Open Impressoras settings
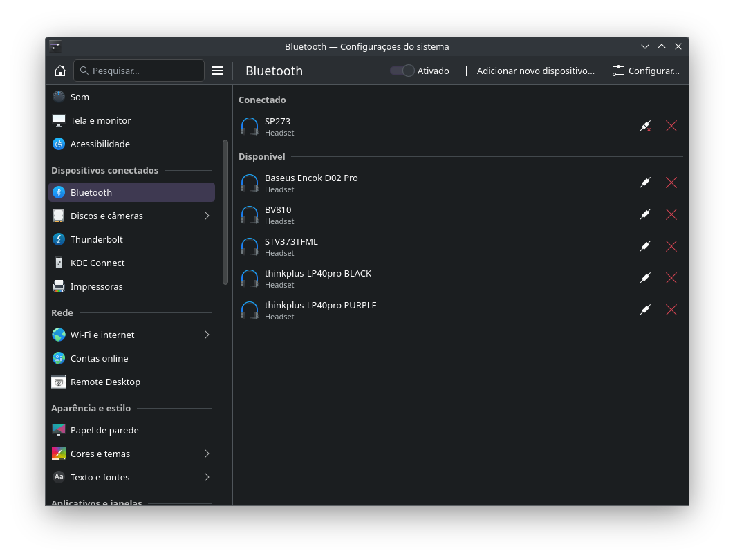This screenshot has width=735, height=560. coord(131,286)
